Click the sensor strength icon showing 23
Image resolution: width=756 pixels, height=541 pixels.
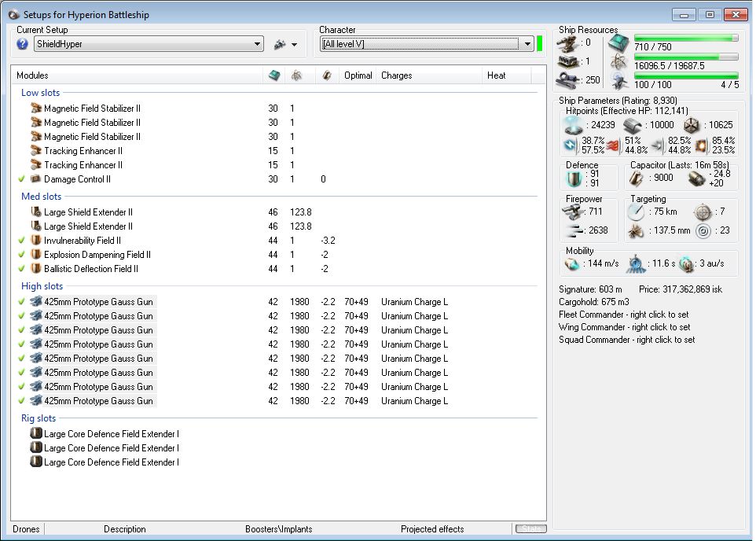click(x=703, y=231)
